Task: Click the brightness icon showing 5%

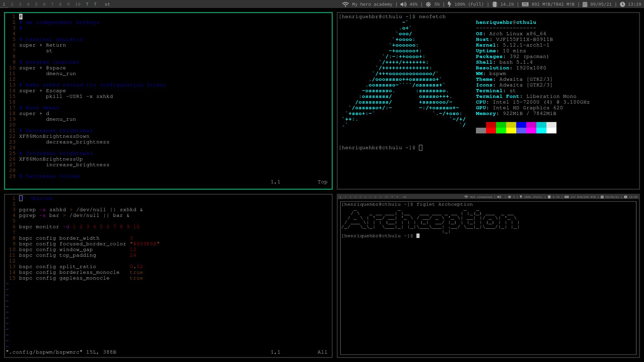Action: click(x=429, y=4)
